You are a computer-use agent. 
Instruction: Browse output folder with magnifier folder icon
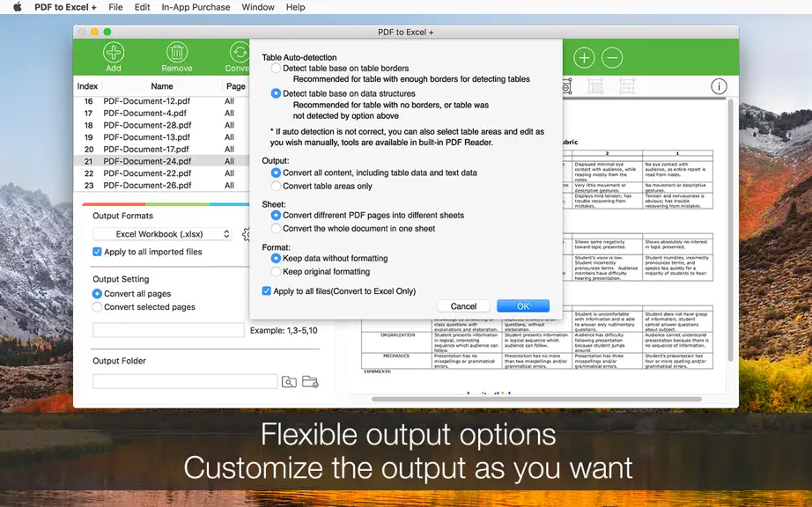click(x=289, y=382)
